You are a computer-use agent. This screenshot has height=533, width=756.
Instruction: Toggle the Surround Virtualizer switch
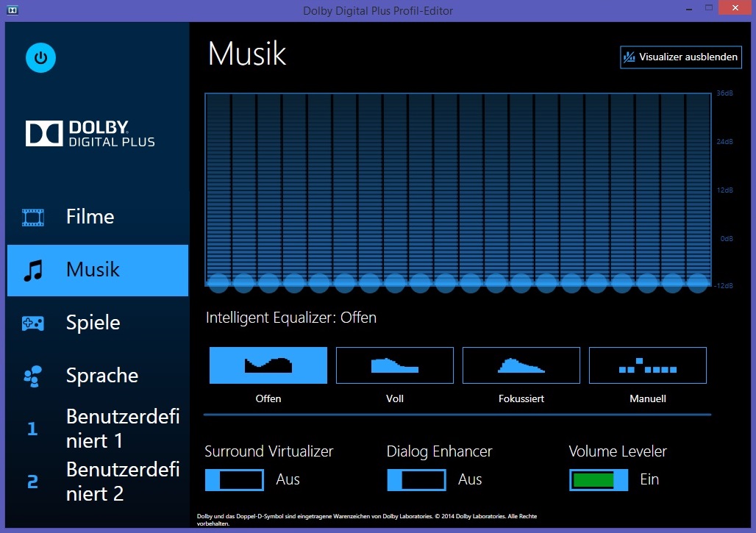(x=235, y=480)
